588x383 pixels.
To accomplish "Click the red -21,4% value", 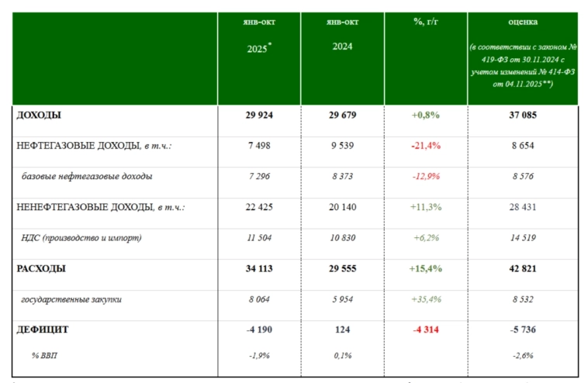I will (426, 145).
